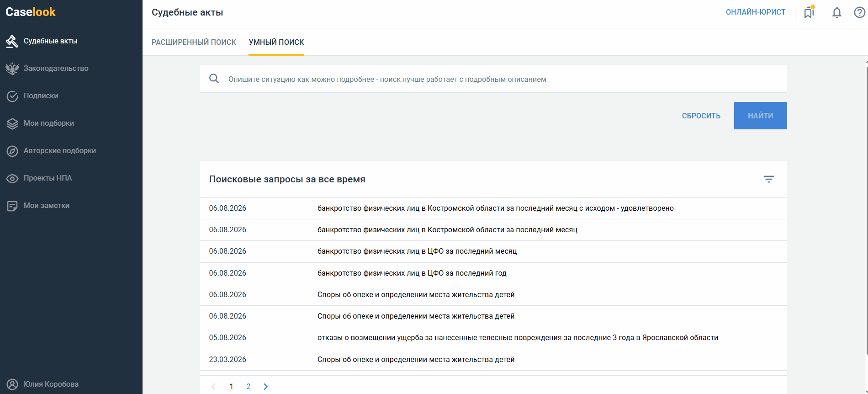Image resolution: width=868 pixels, height=394 pixels.
Task: Click the Сбросить button
Action: pos(701,116)
